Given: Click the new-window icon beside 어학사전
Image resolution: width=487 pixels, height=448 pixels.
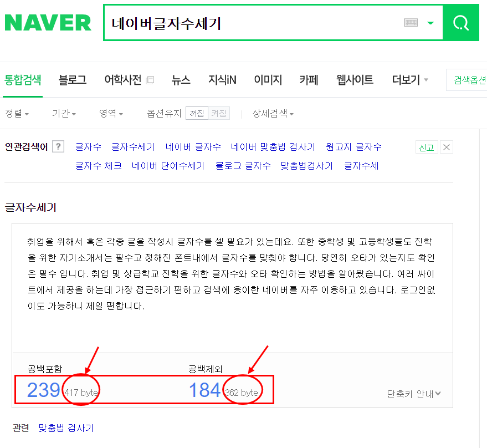Looking at the screenshot, I should (x=150, y=80).
